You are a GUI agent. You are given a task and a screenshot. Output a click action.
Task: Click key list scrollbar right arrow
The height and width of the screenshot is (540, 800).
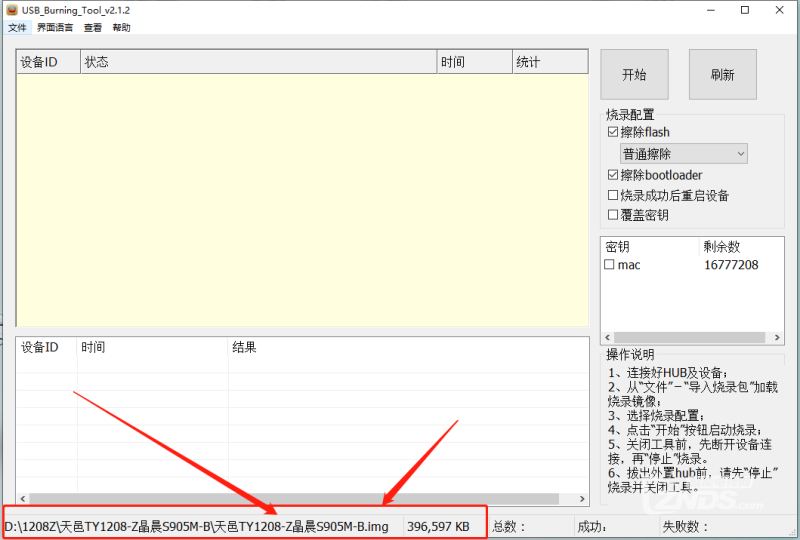(x=777, y=337)
